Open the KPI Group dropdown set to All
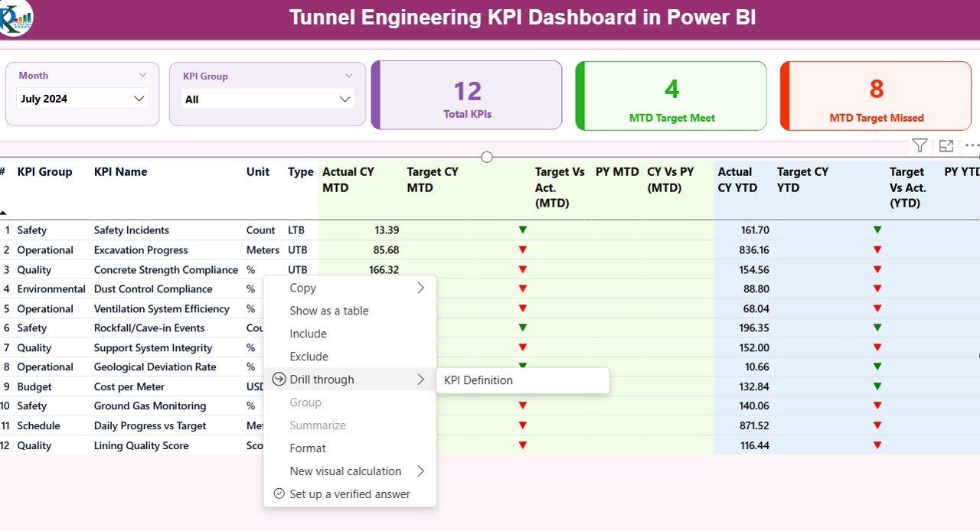The width and height of the screenshot is (980, 531). pos(345,99)
